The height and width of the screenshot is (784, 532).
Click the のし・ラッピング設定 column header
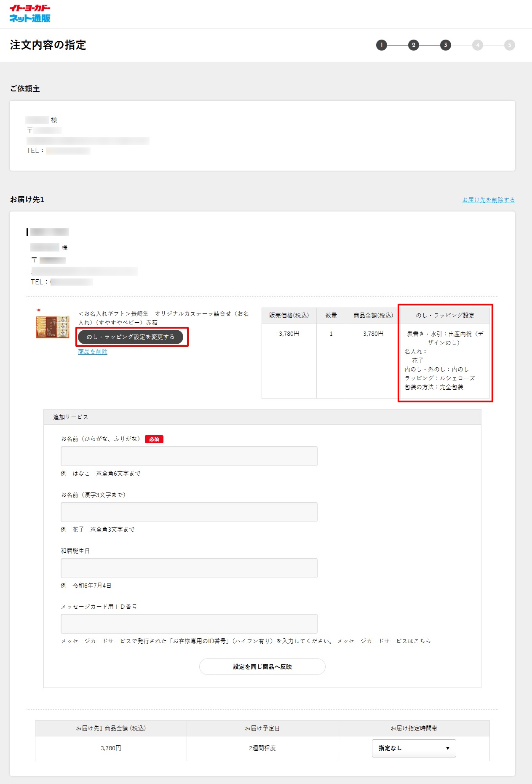tap(445, 316)
